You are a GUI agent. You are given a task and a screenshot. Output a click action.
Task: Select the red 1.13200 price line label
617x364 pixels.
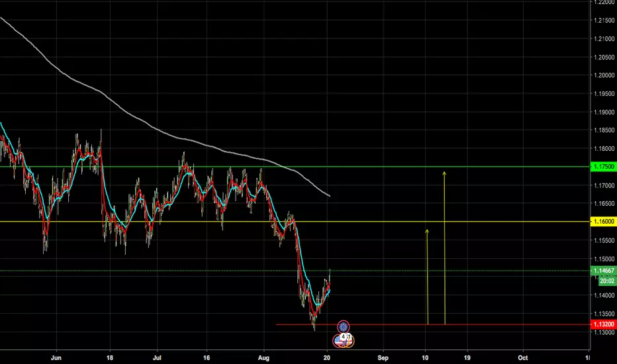coord(604,325)
